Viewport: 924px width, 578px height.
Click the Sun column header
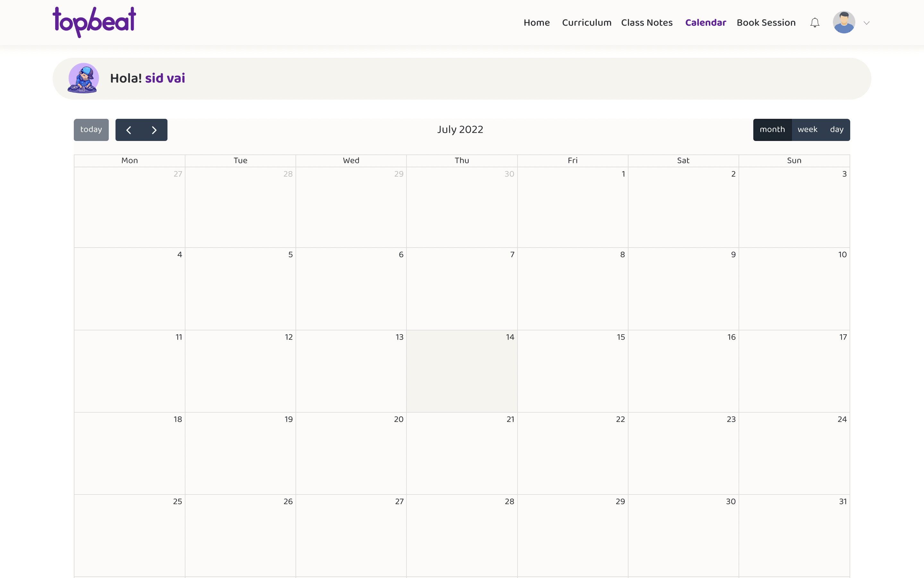coord(794,161)
